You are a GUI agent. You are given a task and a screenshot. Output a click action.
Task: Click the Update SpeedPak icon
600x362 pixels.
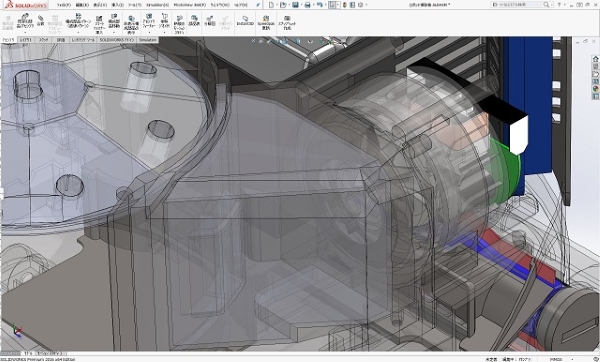point(266,18)
